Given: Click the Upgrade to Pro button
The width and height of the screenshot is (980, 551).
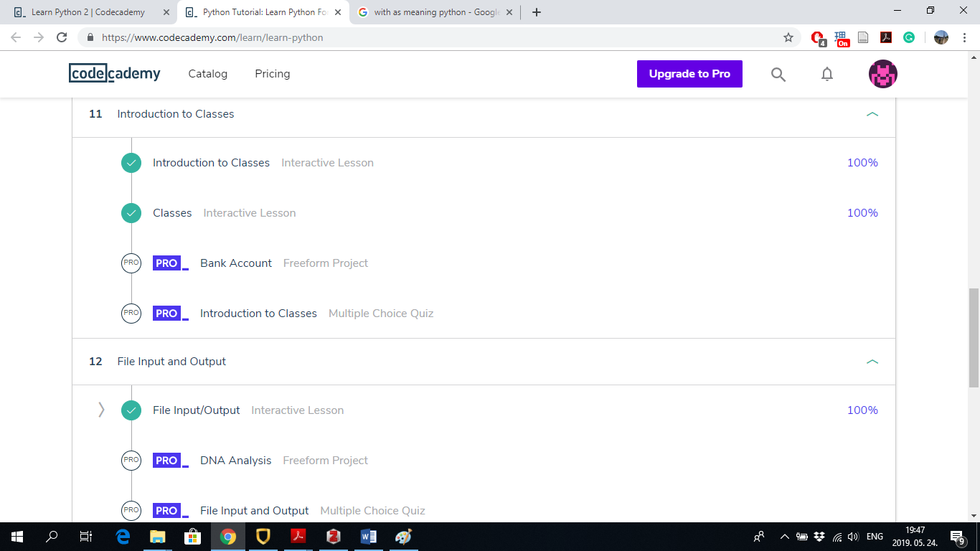Looking at the screenshot, I should pos(689,74).
